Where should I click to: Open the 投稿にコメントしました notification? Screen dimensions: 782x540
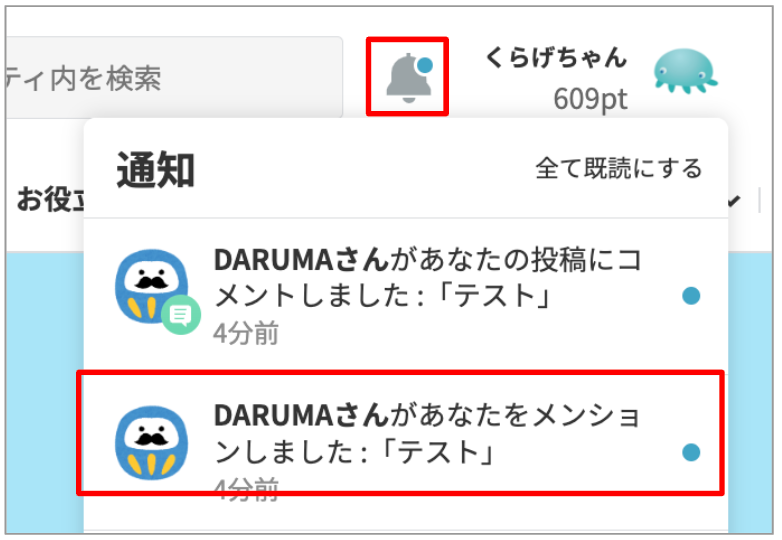click(405, 296)
